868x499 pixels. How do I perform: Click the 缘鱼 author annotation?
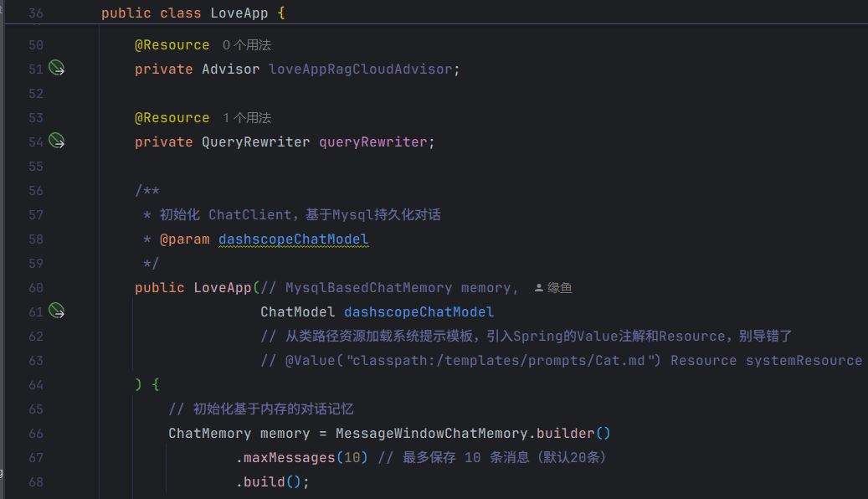(x=560, y=288)
